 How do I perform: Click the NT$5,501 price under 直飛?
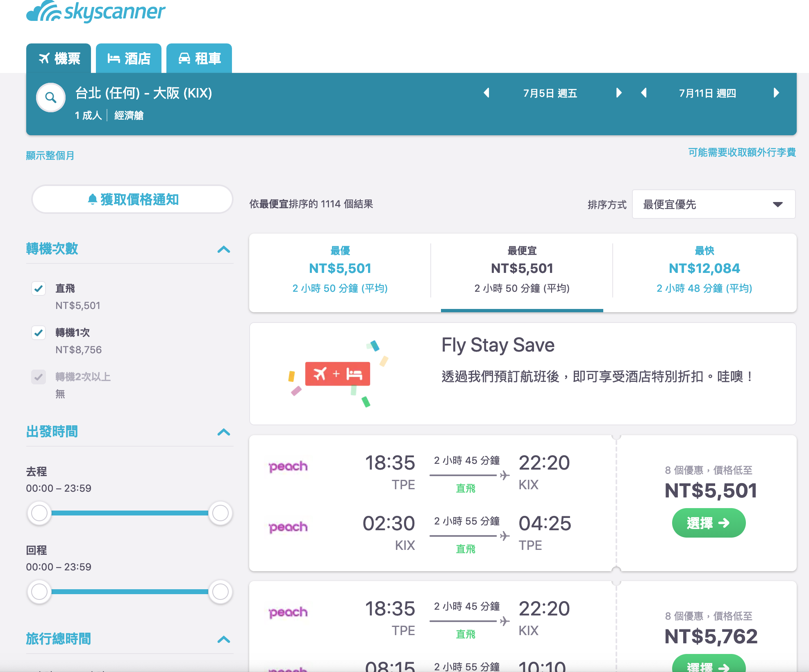click(78, 306)
